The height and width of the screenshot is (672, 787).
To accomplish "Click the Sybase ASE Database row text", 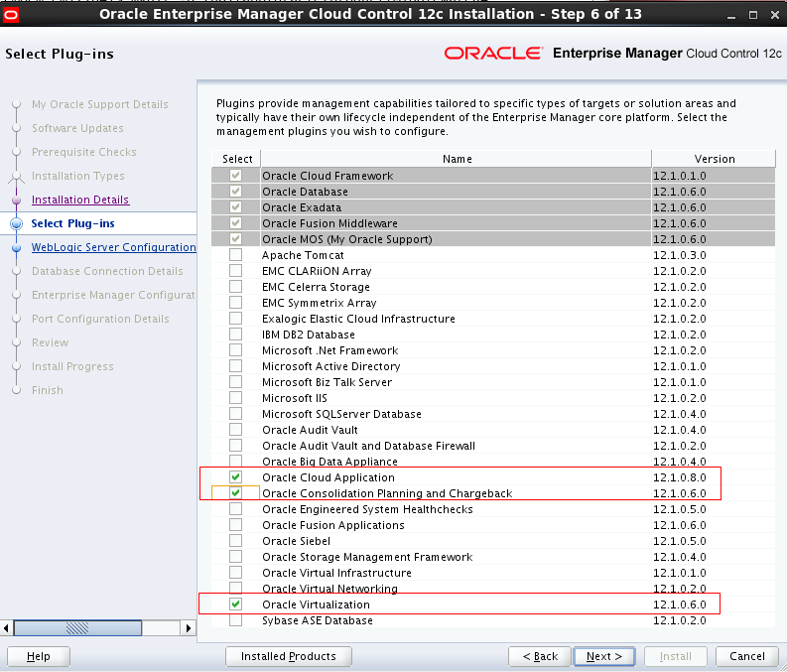I will (x=318, y=620).
